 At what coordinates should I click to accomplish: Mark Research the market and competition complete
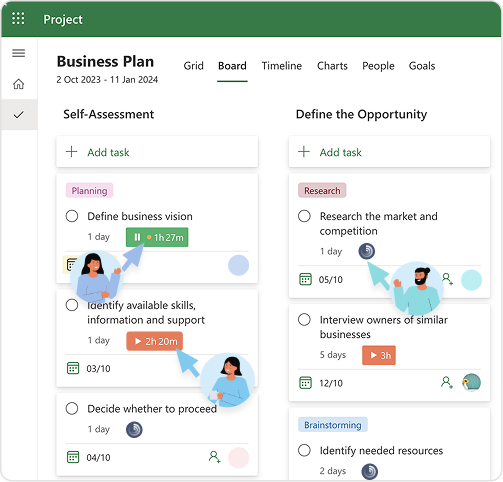304,216
